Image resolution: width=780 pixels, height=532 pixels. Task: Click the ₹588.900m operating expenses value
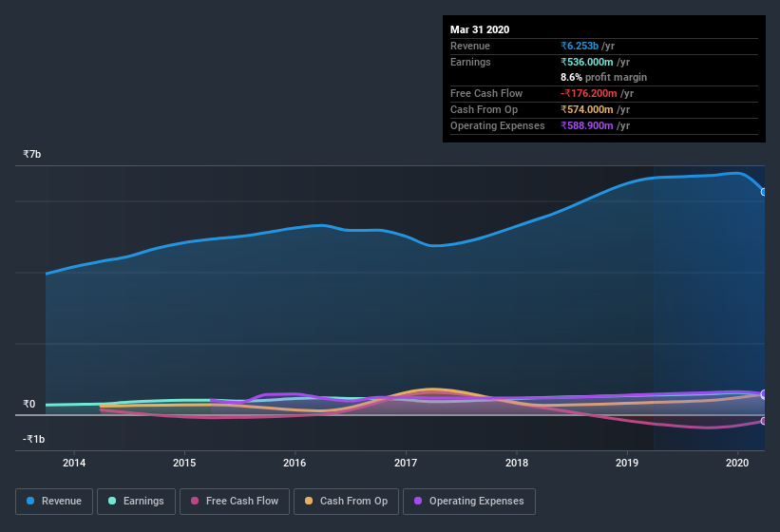click(x=587, y=125)
